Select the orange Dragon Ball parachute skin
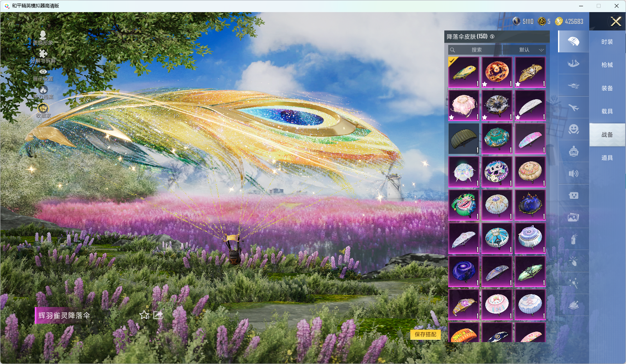Image resolution: width=626 pixels, height=364 pixels. click(464, 332)
